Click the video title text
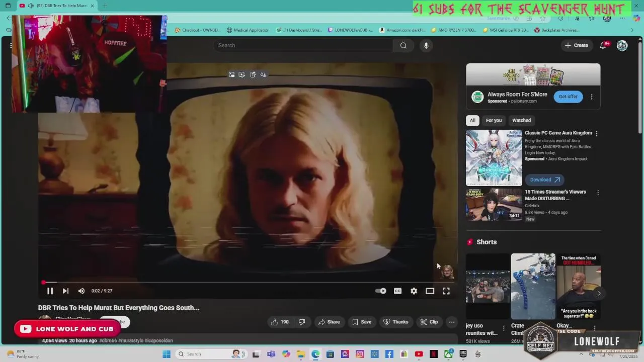644x362 pixels. [x=119, y=308]
